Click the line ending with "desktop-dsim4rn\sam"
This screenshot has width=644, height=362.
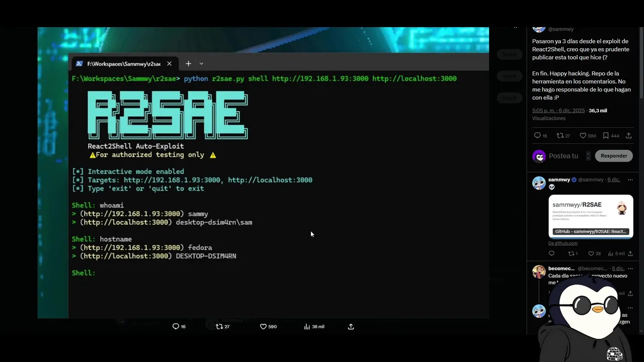click(x=162, y=222)
